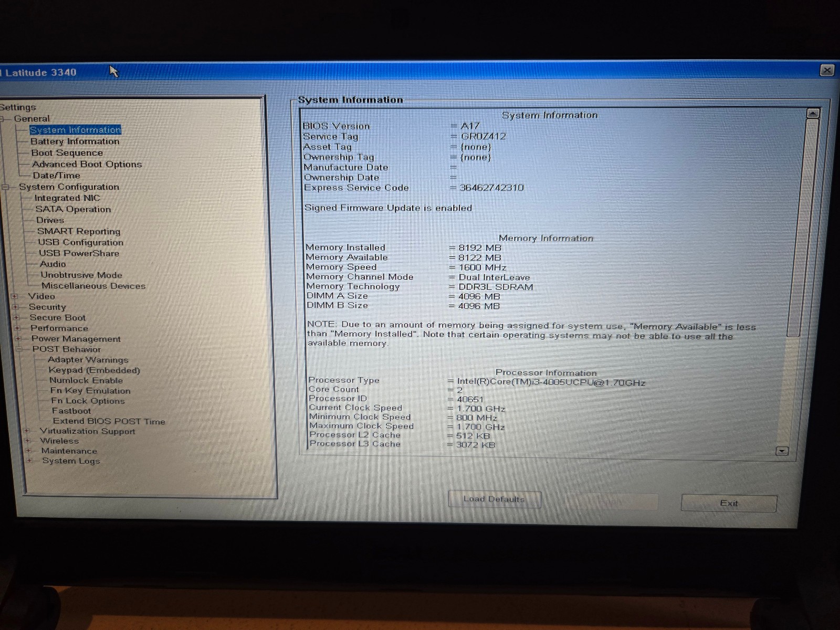The width and height of the screenshot is (840, 630).
Task: Select Unobtrusive Mode
Action: pyautogui.click(x=81, y=275)
